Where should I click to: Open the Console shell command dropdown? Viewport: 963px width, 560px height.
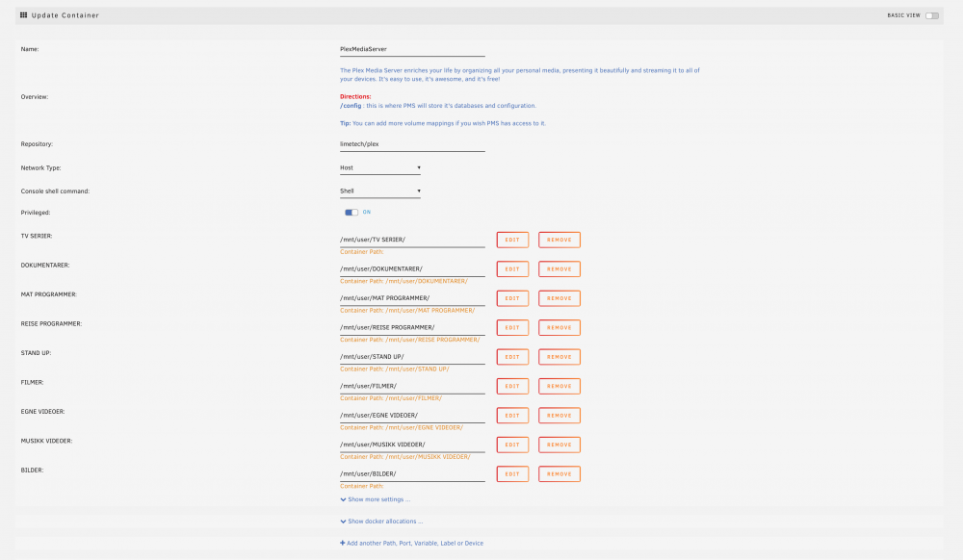[x=380, y=191]
